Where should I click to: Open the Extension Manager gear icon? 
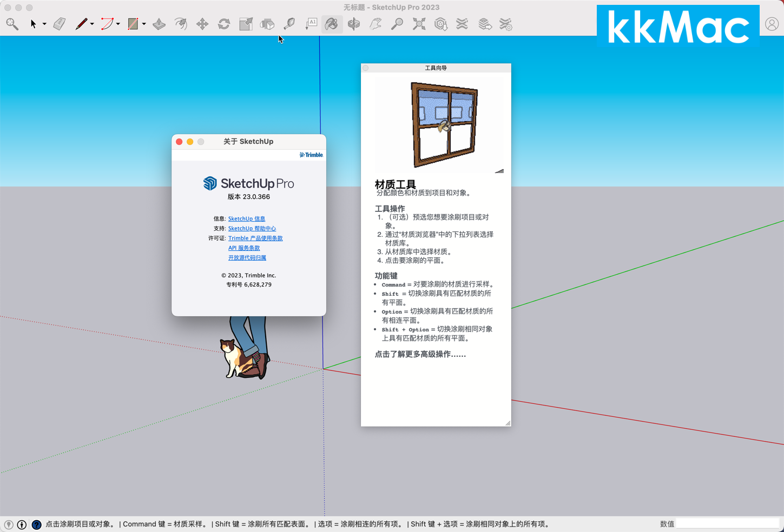506,24
